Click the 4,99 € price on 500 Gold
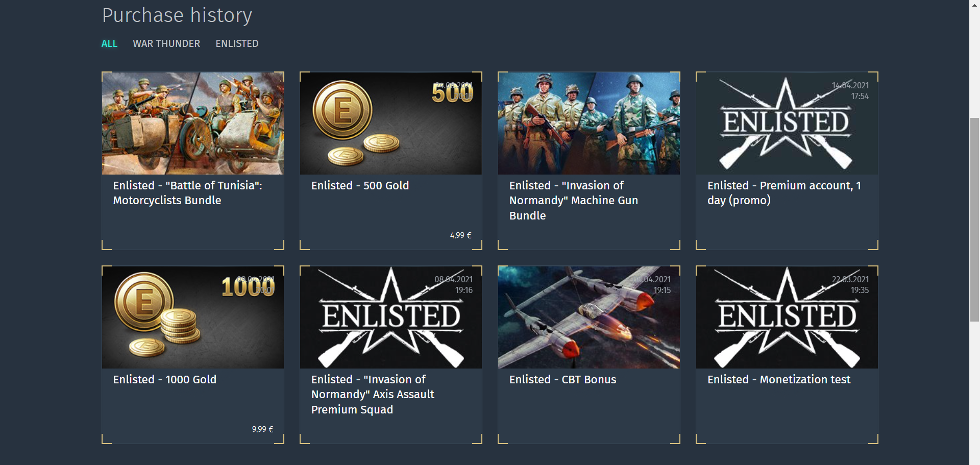Screen dimensions: 980x465 click(x=461, y=235)
